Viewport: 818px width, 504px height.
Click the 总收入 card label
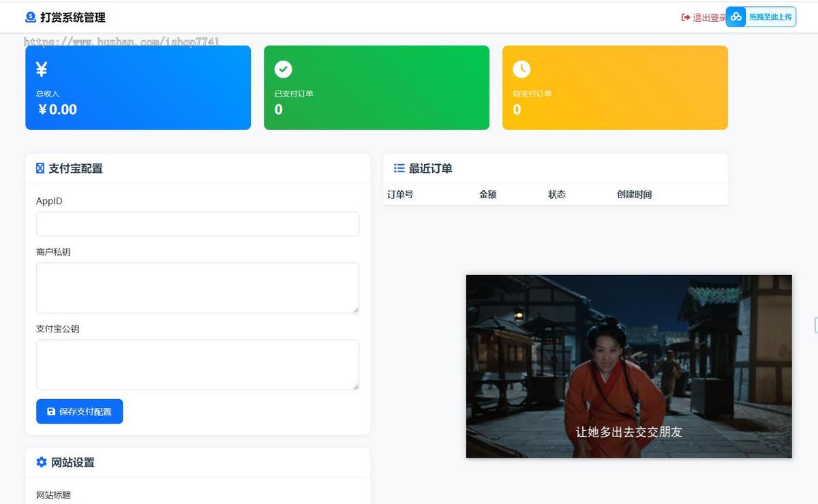coord(48,93)
